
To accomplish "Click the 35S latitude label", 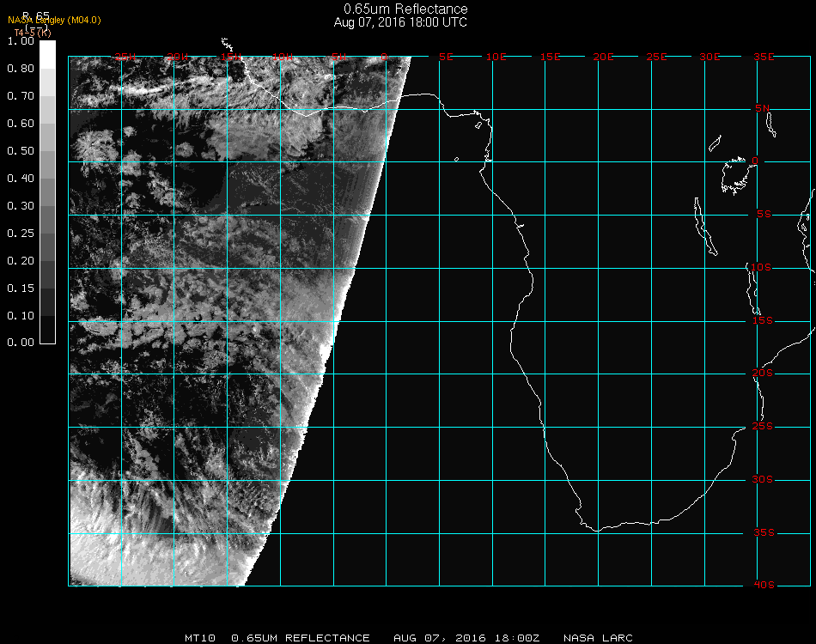I will (x=763, y=532).
